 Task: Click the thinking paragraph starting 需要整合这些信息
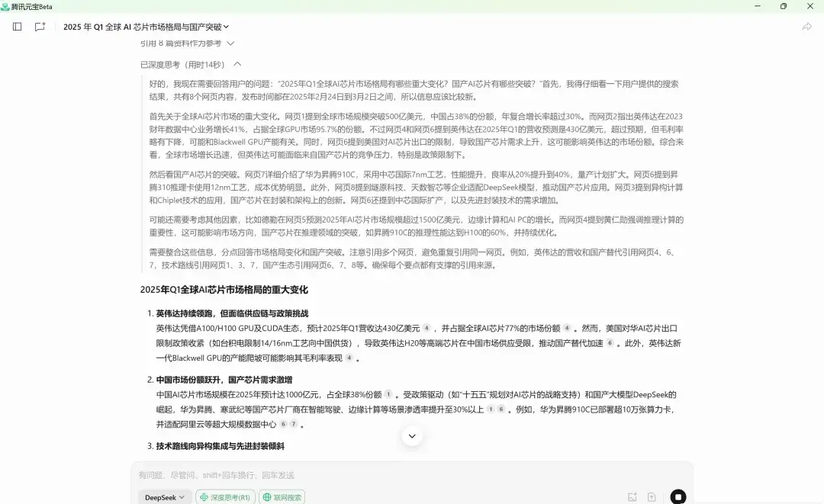coord(412,258)
